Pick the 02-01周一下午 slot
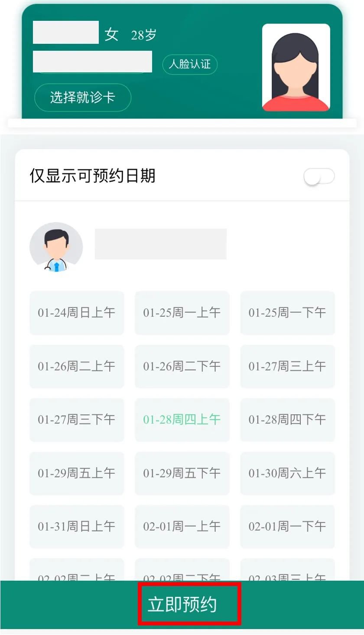This screenshot has width=364, height=635. pyautogui.click(x=287, y=527)
